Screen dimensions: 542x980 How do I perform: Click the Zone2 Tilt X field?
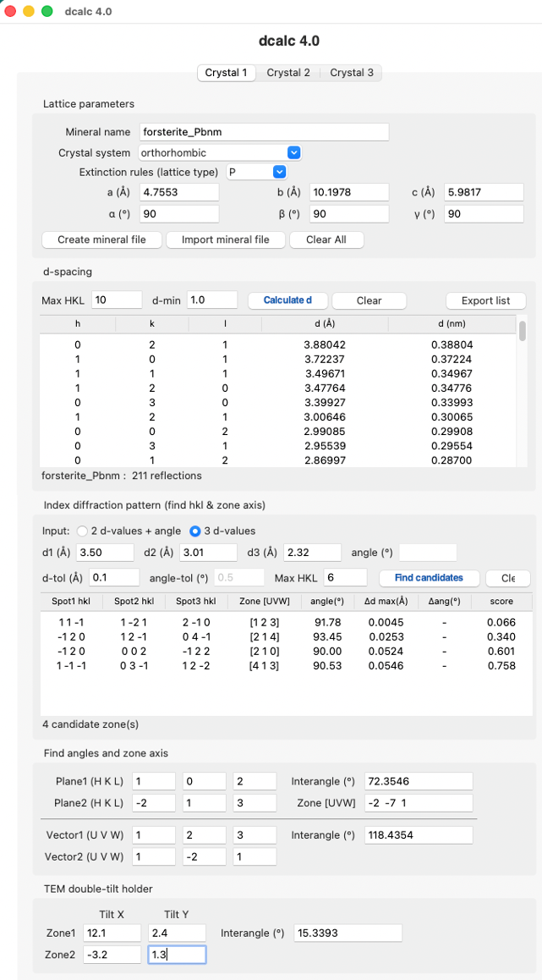[112, 955]
